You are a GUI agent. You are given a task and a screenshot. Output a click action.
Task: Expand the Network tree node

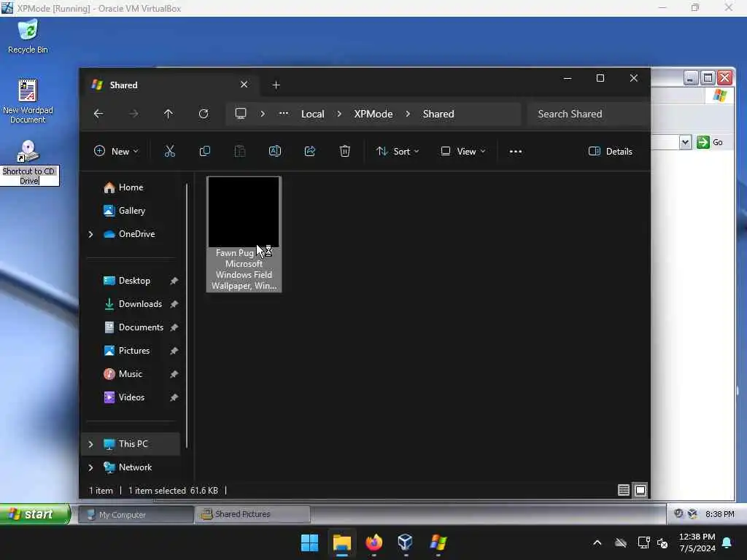90,467
